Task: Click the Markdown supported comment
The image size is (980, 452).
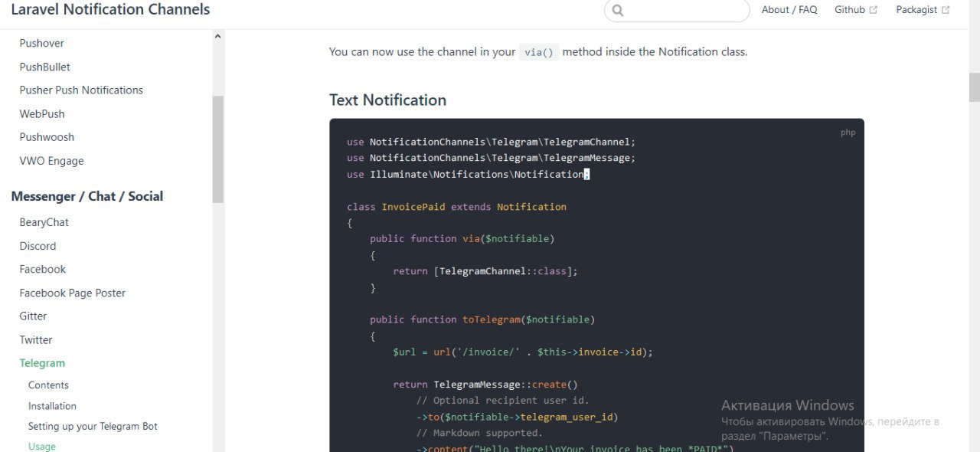Action: 479,434
